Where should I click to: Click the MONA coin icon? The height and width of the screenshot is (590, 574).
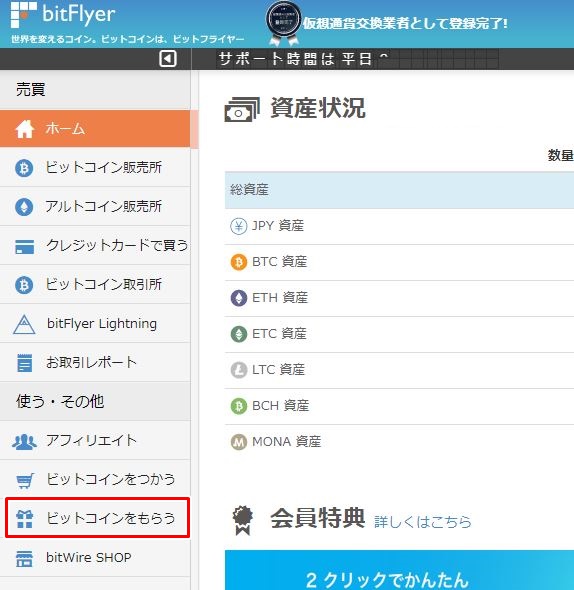(x=239, y=442)
